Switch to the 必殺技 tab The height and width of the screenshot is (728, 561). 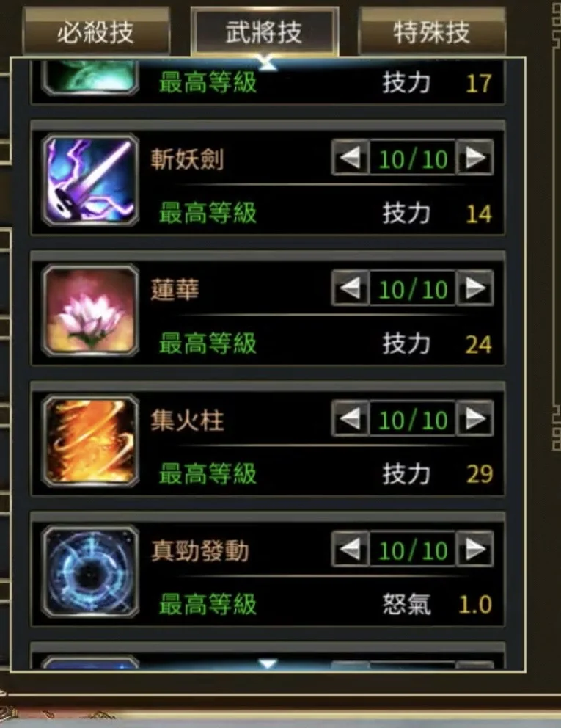tap(96, 32)
